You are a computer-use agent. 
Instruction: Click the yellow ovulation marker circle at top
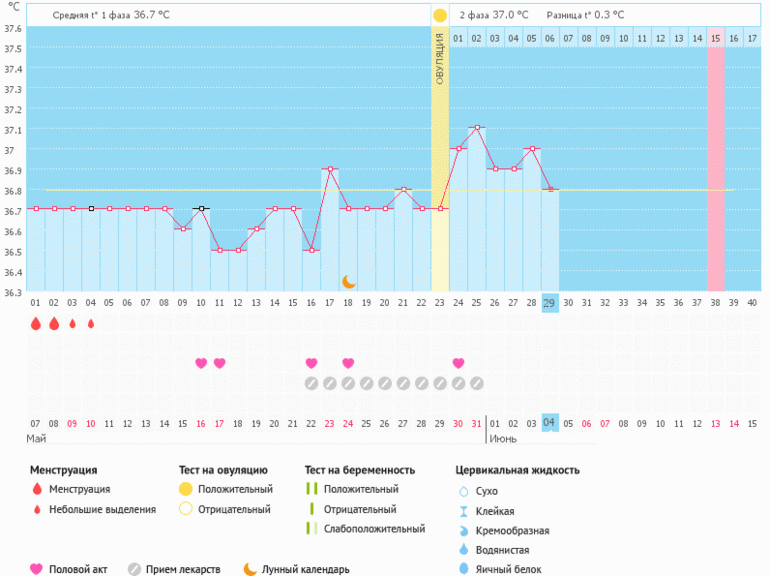tap(440, 16)
